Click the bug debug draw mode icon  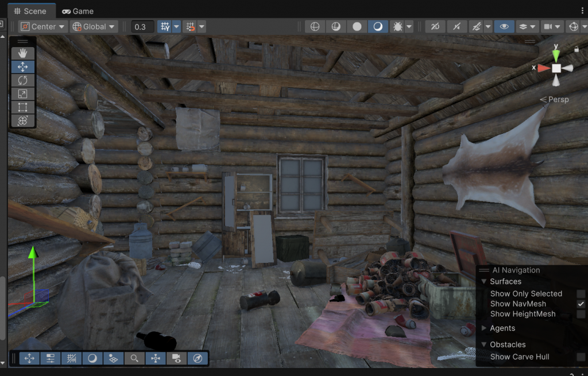(397, 26)
